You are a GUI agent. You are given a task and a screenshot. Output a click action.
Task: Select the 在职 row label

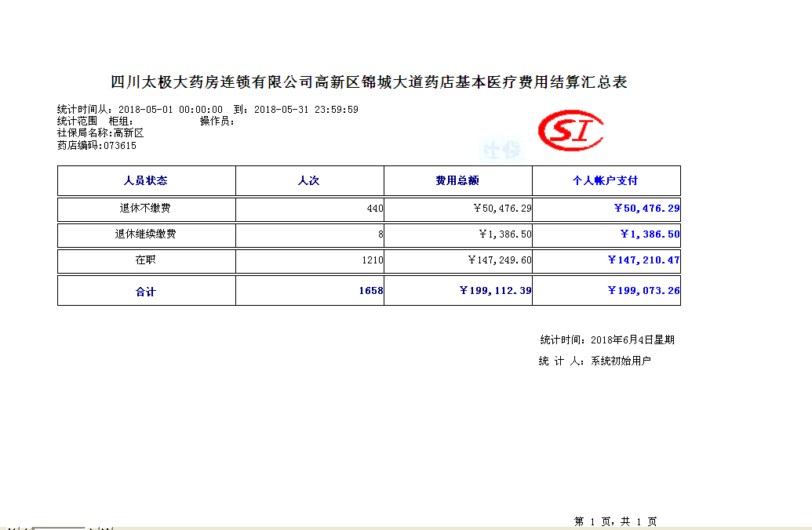[x=146, y=260]
